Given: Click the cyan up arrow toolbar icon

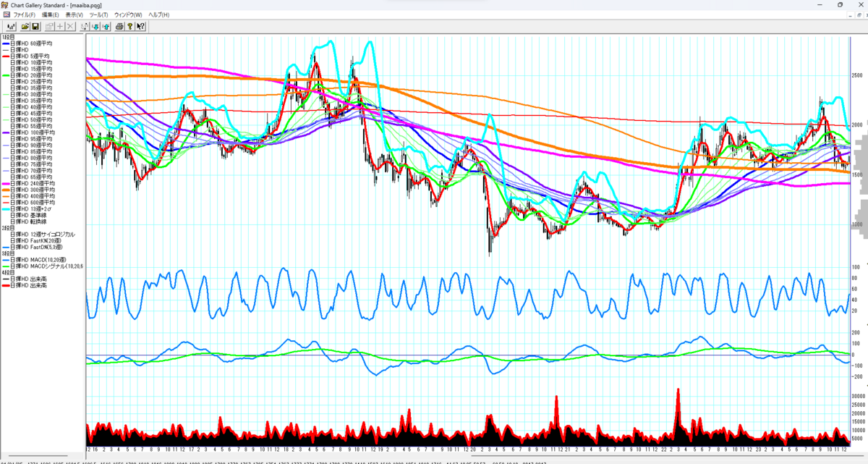Looking at the screenshot, I should pyautogui.click(x=106, y=27).
